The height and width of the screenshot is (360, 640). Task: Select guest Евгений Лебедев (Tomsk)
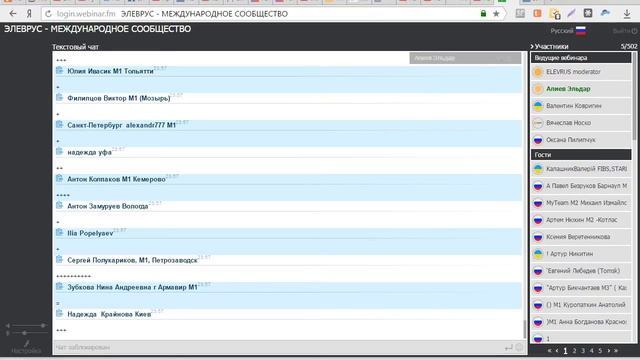point(581,271)
